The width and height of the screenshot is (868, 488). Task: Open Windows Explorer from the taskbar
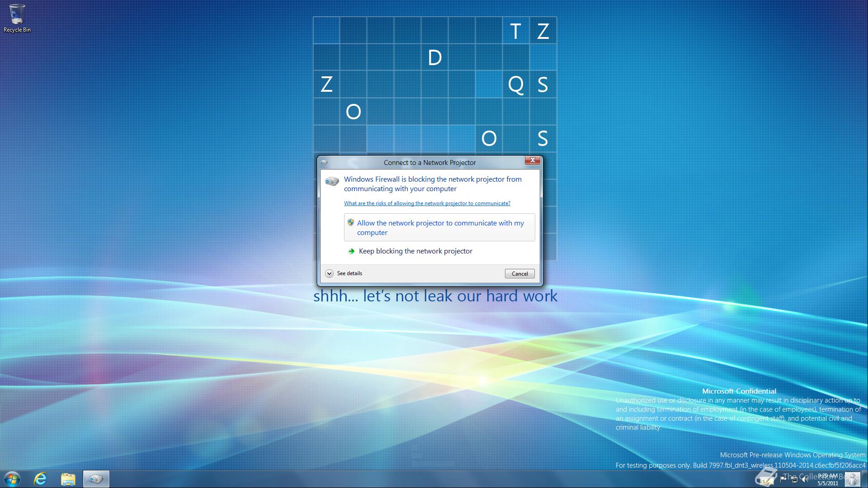(68, 479)
